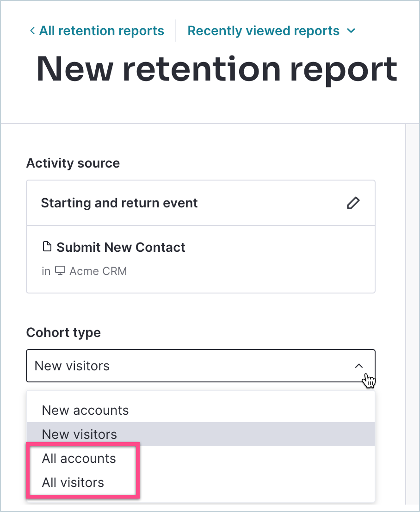Click the downward chevron beside Recently viewed reports
This screenshot has width=420, height=512.
coord(352,31)
